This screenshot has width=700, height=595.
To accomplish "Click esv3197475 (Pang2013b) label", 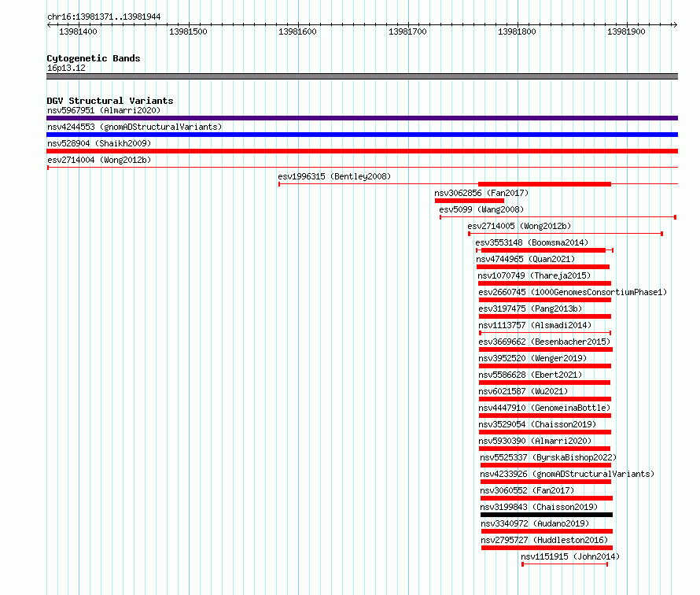I will pos(530,309).
